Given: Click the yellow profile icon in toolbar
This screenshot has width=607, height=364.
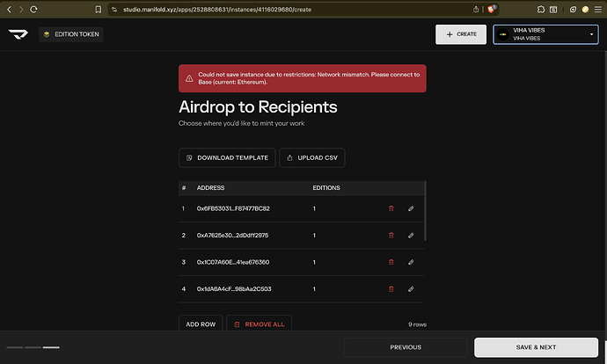Looking at the screenshot, I should click(x=585, y=10).
